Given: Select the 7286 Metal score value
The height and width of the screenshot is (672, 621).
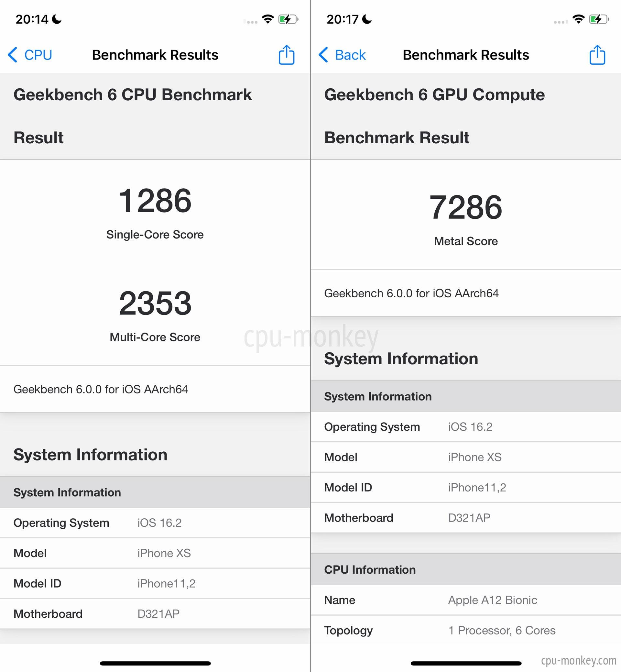Looking at the screenshot, I should pyautogui.click(x=466, y=207).
